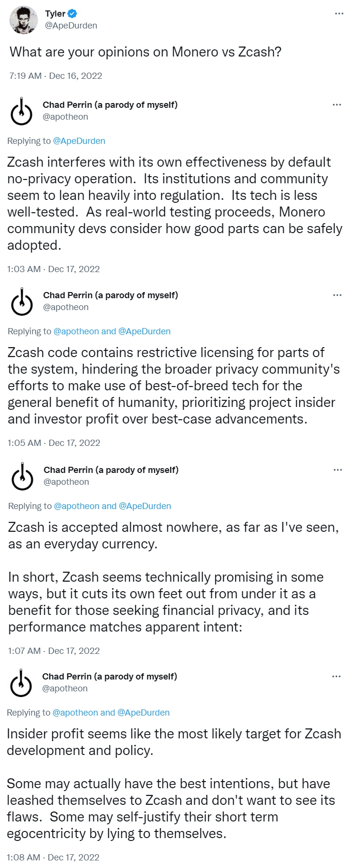Click the avatar on Insider profit reply
The height and width of the screenshot is (868, 349).
[x=21, y=683]
